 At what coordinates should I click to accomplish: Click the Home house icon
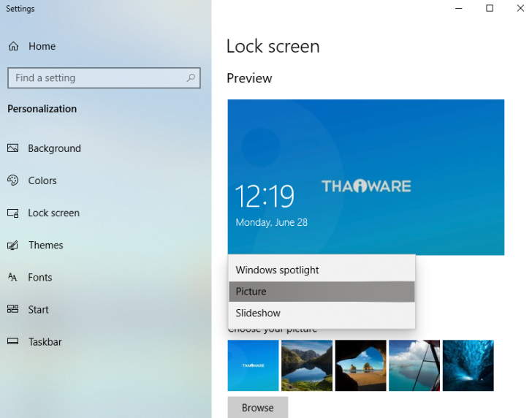click(13, 46)
